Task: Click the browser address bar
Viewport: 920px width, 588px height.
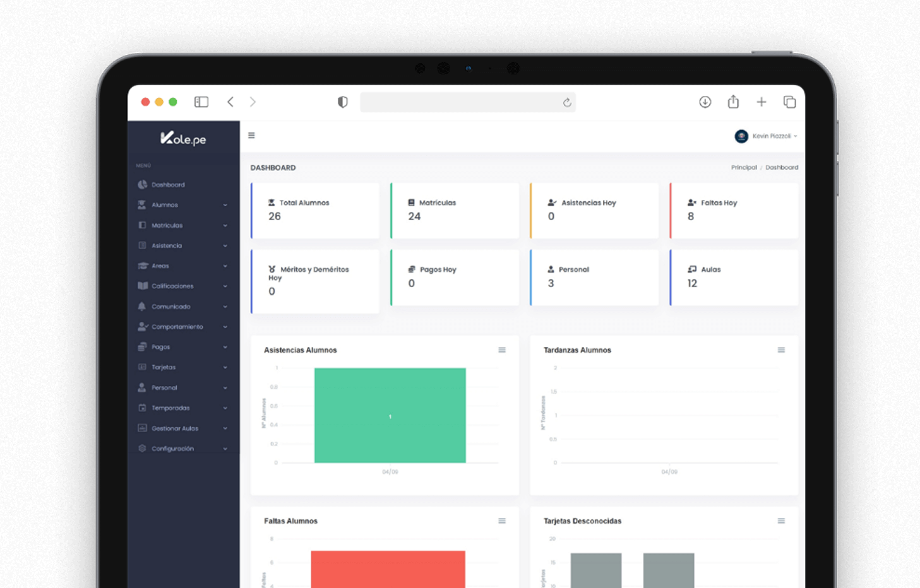Action: [460, 103]
